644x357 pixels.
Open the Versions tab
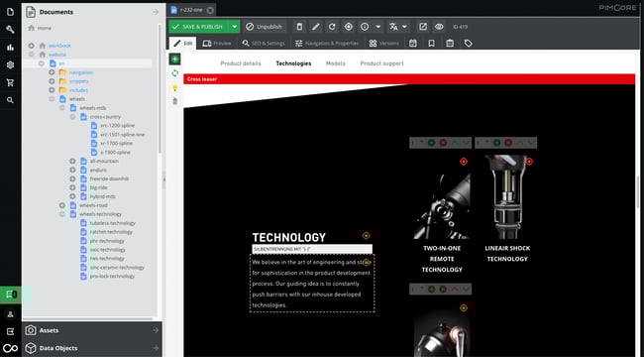click(384, 44)
